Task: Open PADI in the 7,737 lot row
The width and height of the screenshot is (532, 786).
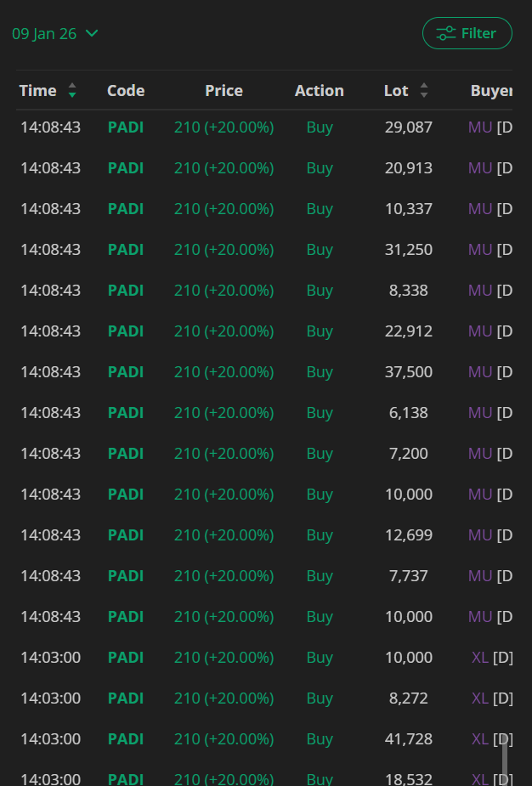Action: pyautogui.click(x=126, y=576)
